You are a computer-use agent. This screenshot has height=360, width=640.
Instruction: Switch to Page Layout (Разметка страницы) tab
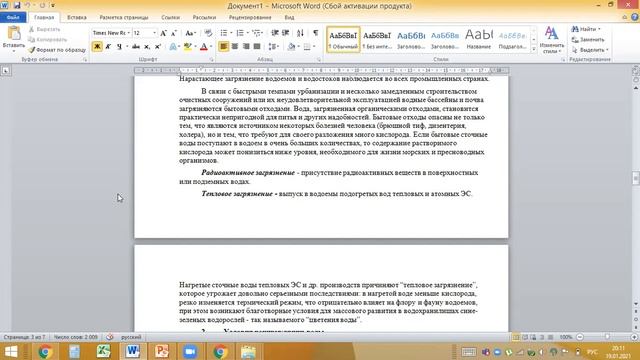click(x=124, y=18)
